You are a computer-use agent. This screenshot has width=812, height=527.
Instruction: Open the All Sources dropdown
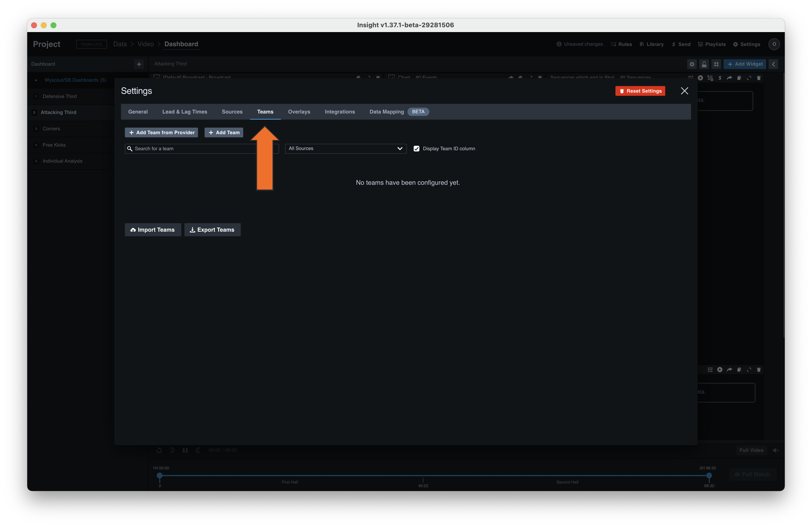(346, 149)
